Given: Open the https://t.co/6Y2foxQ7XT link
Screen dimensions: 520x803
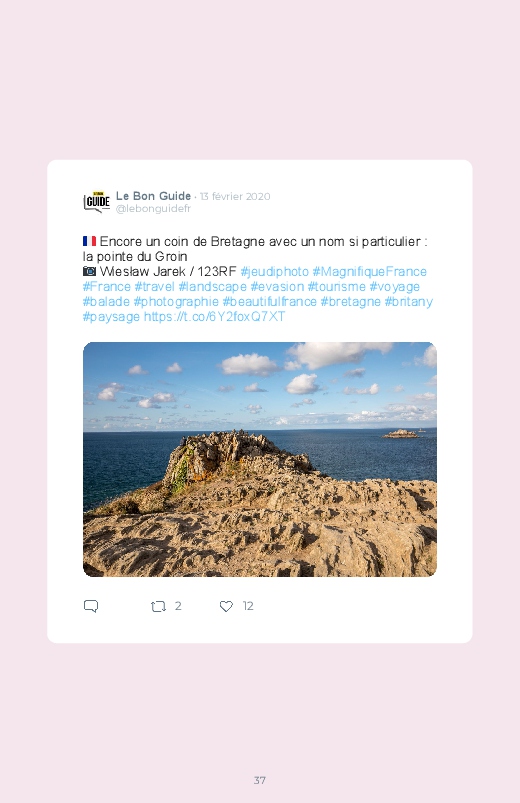Looking at the screenshot, I should (214, 316).
